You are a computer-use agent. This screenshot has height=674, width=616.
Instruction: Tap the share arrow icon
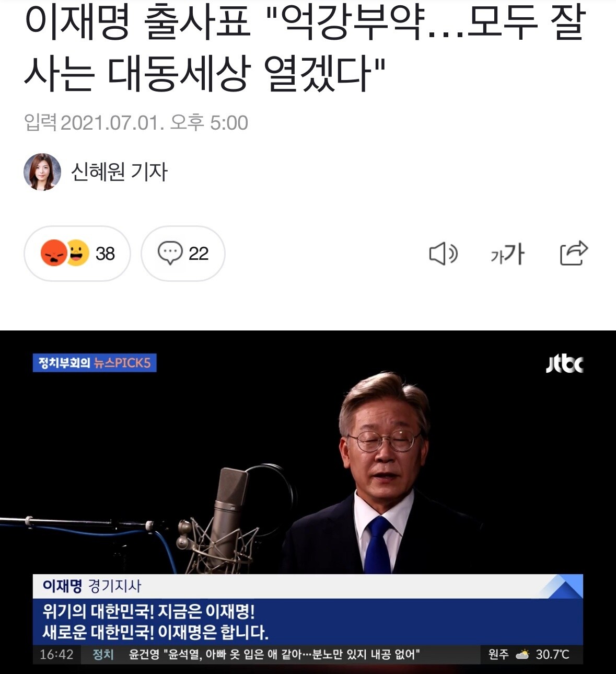point(574,253)
